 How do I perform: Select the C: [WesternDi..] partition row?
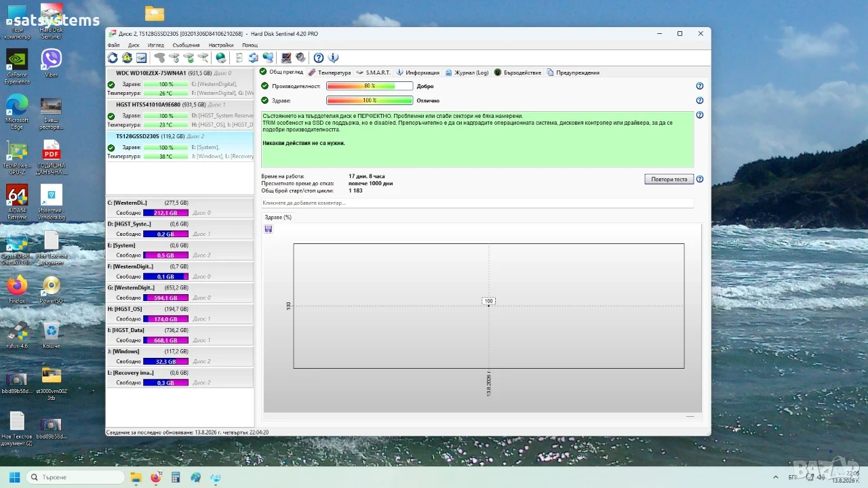click(x=180, y=207)
